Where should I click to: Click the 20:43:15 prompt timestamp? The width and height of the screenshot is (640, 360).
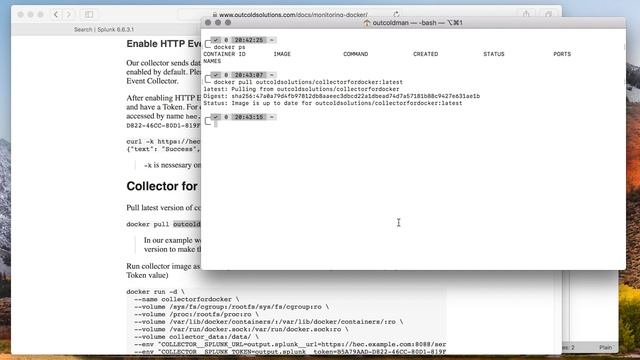point(249,117)
